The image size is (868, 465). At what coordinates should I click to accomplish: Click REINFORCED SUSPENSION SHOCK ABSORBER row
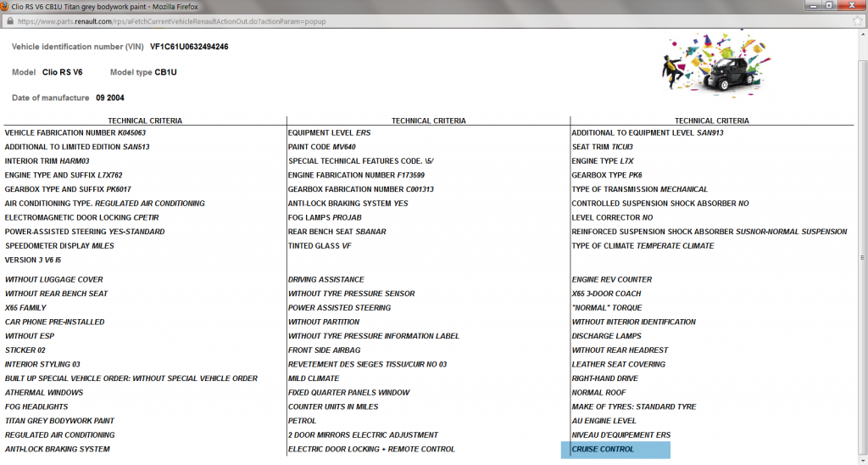[709, 232]
